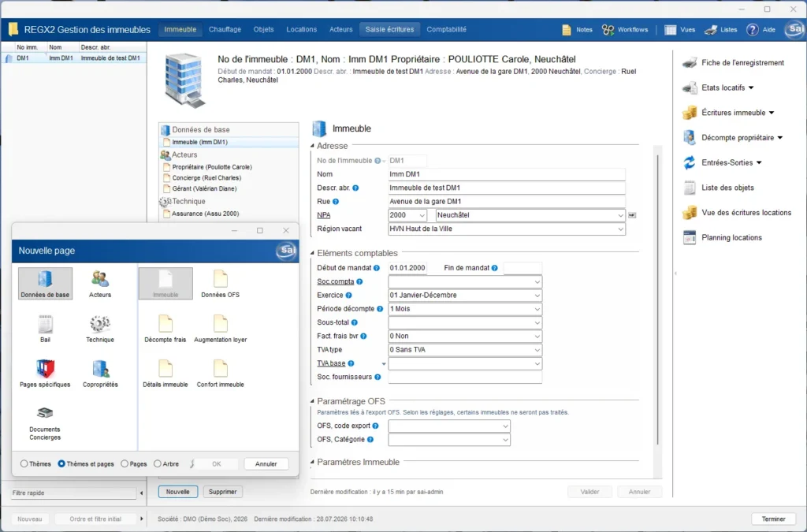Click into the Filtre rapide field
Screen dimensions: 807x532
tap(73, 493)
